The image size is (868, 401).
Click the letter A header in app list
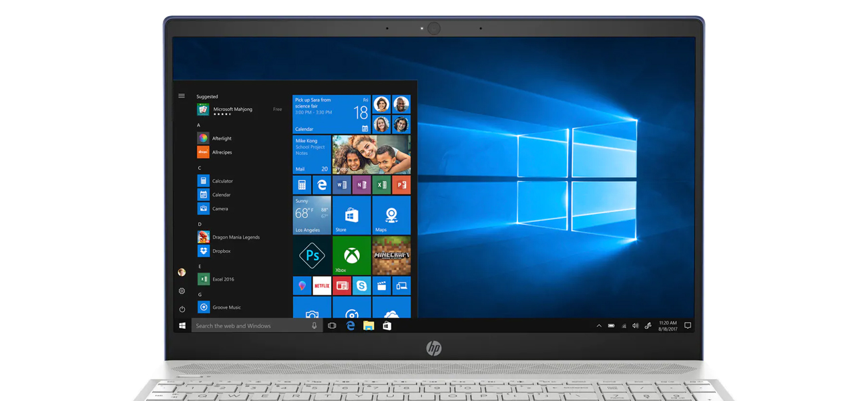(x=198, y=125)
